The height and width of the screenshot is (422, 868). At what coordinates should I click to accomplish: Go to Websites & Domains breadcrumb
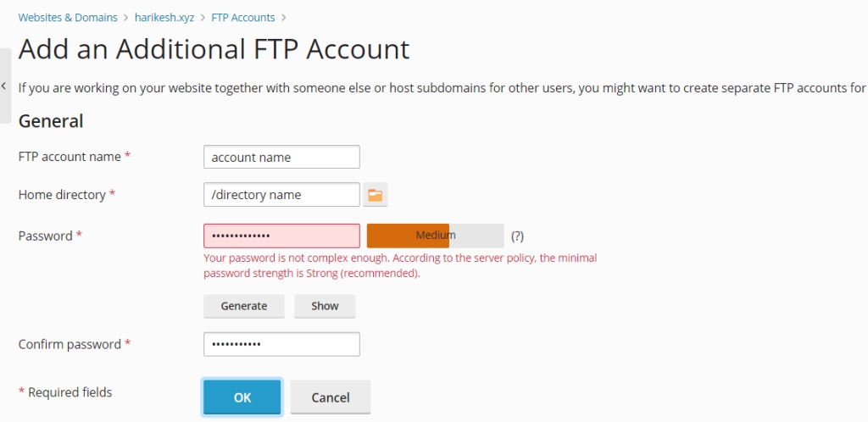click(68, 17)
